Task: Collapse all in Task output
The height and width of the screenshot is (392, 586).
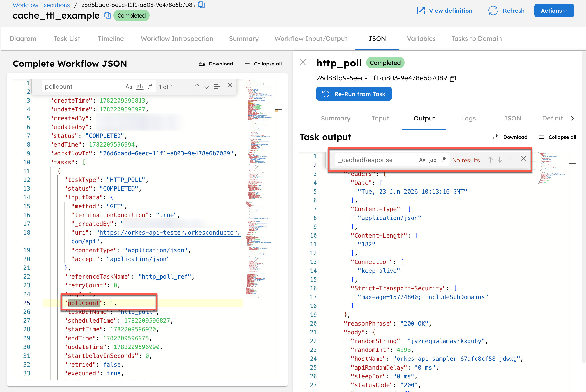Action: click(557, 137)
